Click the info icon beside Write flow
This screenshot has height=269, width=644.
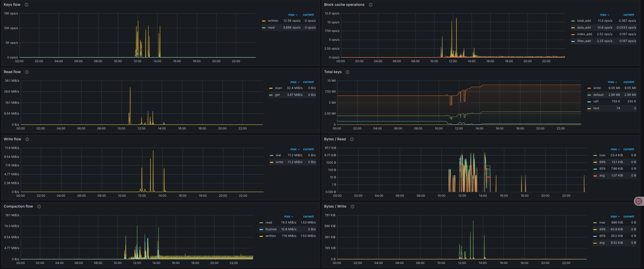click(27, 139)
